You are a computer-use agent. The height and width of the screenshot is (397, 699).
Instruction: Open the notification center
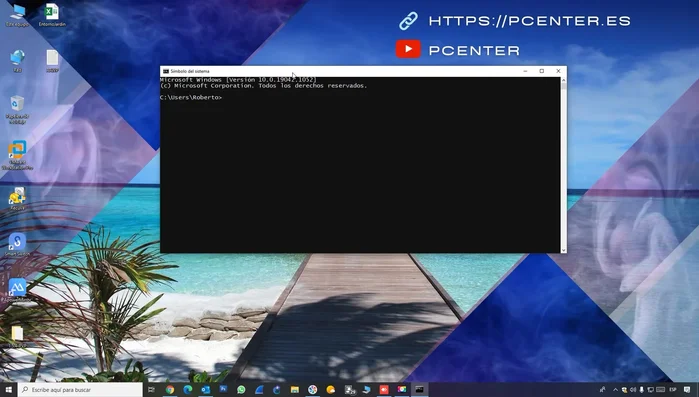click(x=687, y=390)
